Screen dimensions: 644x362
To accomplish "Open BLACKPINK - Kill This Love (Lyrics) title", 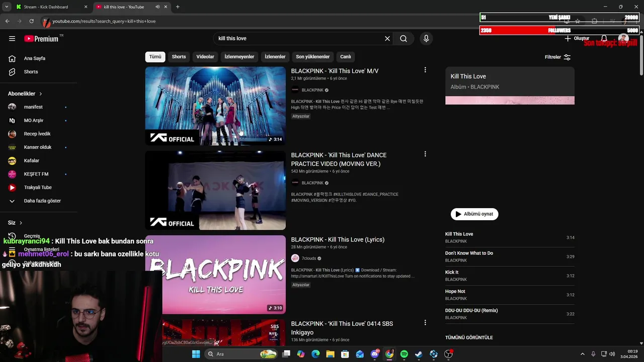I will (338, 239).
